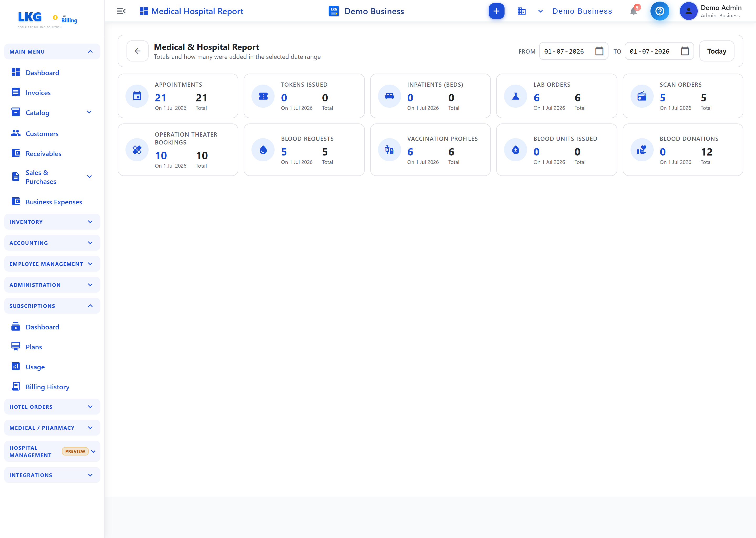This screenshot has height=538, width=756.
Task: Collapse sidebar using hamburger menu icon
Action: [x=121, y=11]
